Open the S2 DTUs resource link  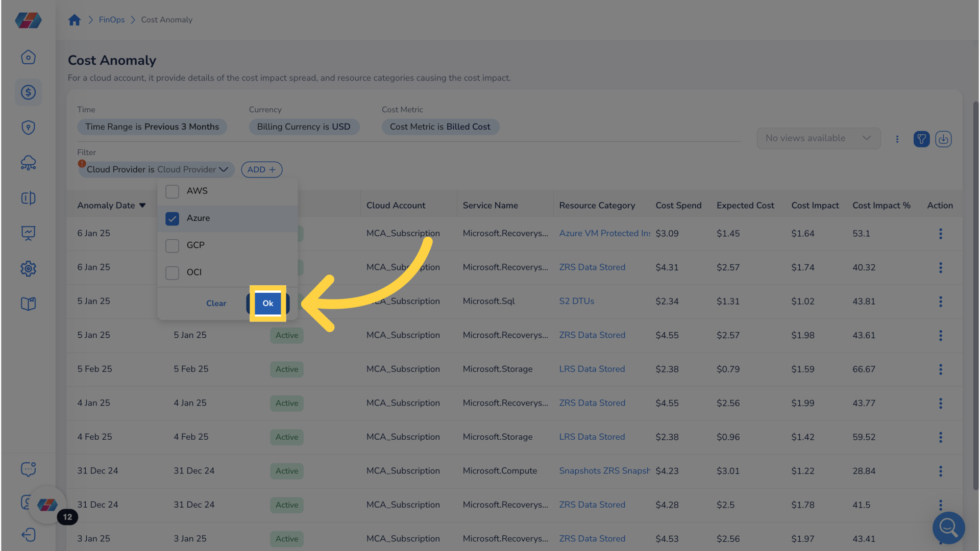coord(576,301)
